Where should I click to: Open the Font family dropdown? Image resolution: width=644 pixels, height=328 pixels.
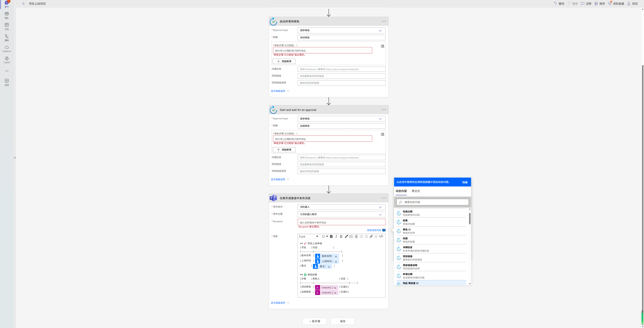(x=309, y=236)
